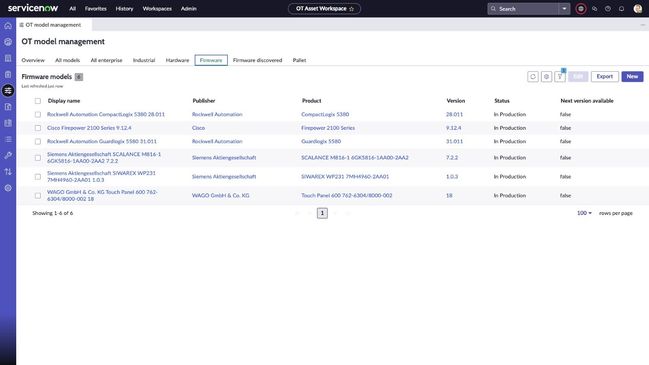This screenshot has height=365, width=649.
Task: Click the clipboard icon in left sidebar
Action: coord(8,74)
